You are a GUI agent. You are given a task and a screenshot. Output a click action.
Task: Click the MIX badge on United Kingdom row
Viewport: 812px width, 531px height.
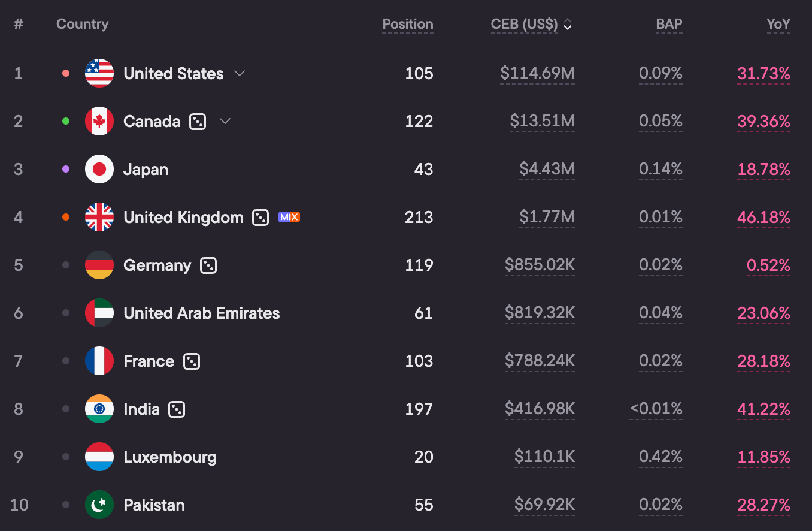[x=289, y=217]
